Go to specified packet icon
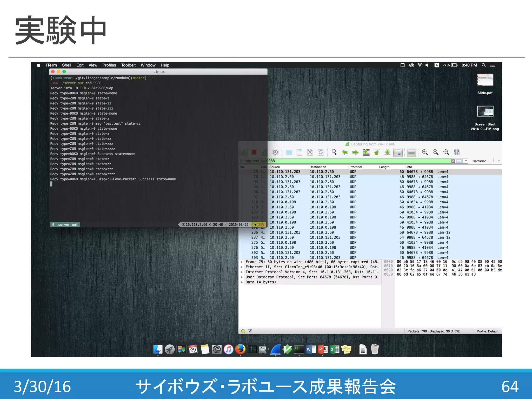 pos(366,152)
